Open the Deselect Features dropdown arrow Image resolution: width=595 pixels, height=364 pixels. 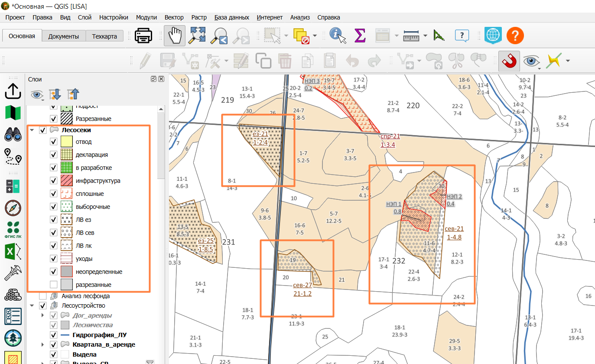[x=315, y=36]
